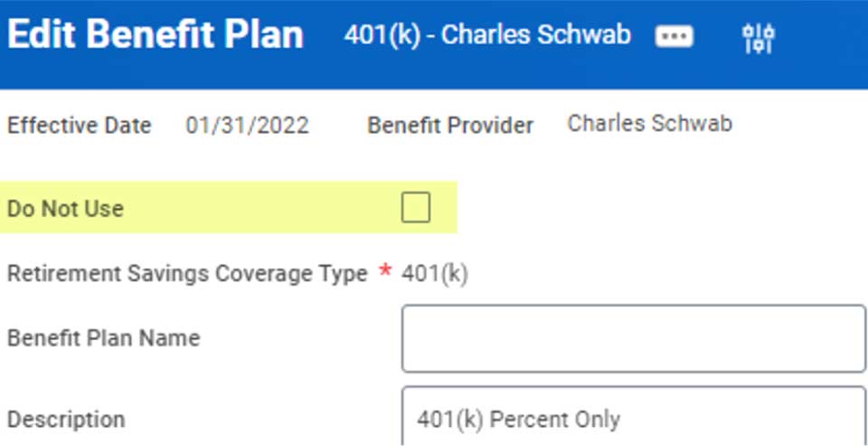
Task: Select the 401(k) coverage type value
Action: (x=435, y=274)
